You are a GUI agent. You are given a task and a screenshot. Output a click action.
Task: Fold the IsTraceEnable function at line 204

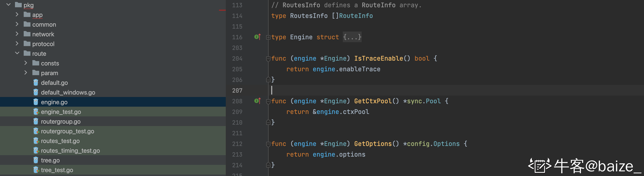coord(268,59)
